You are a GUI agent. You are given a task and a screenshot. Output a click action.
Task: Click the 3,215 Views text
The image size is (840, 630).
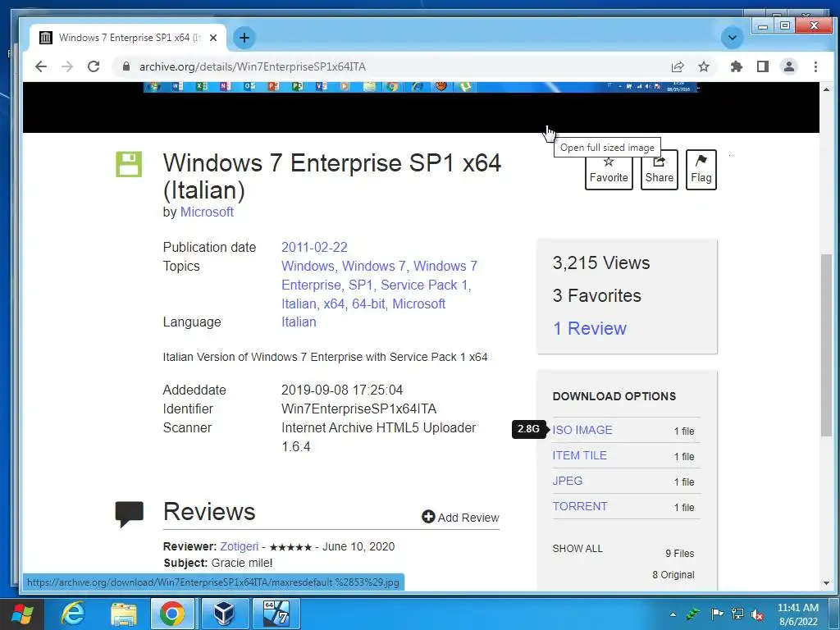(x=601, y=263)
